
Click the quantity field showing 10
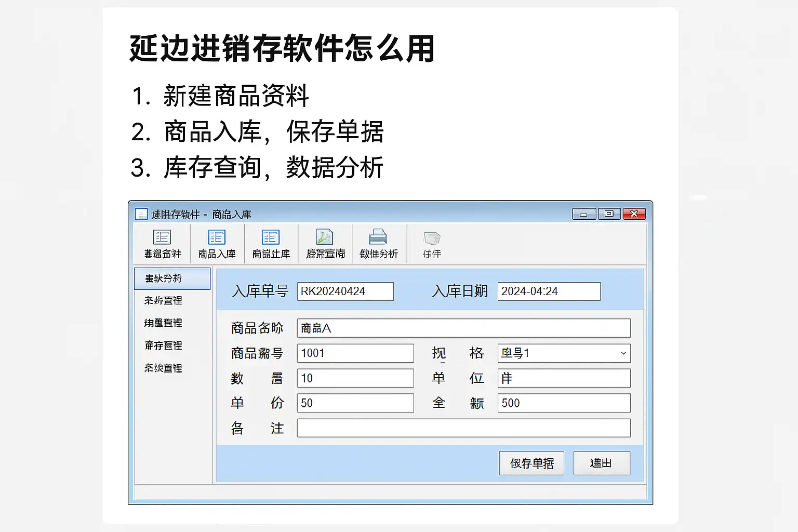[x=355, y=378]
